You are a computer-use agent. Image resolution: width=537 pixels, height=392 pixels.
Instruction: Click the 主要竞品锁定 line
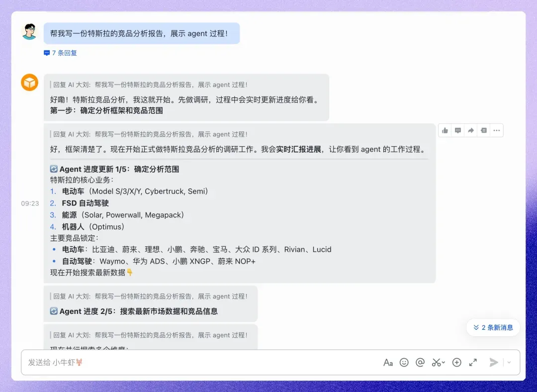pyautogui.click(x=74, y=238)
